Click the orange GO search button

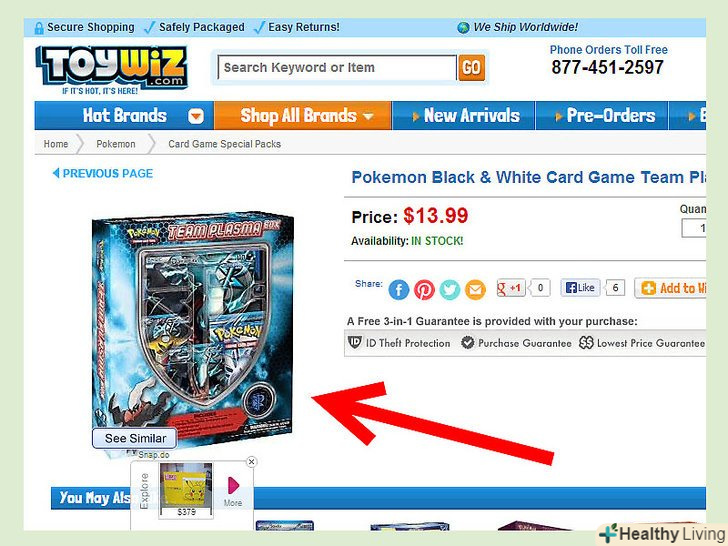[471, 68]
